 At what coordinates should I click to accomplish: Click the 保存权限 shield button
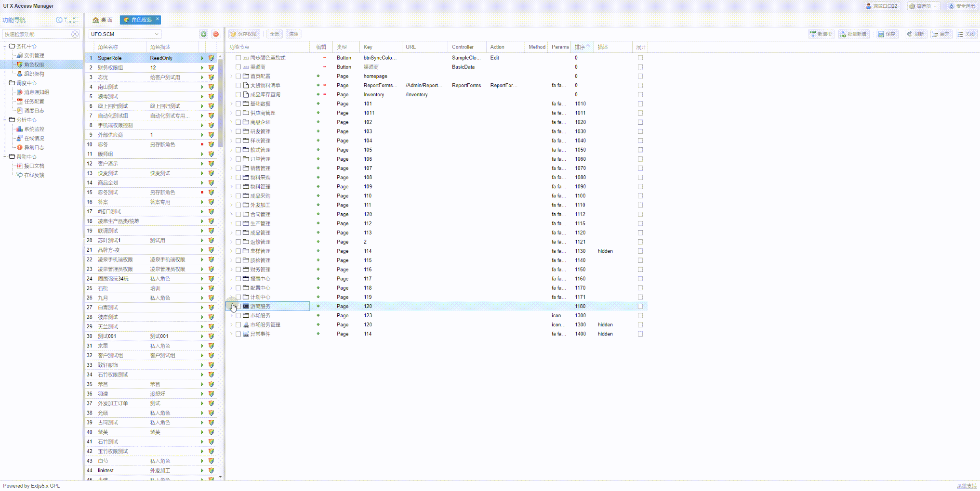point(244,34)
